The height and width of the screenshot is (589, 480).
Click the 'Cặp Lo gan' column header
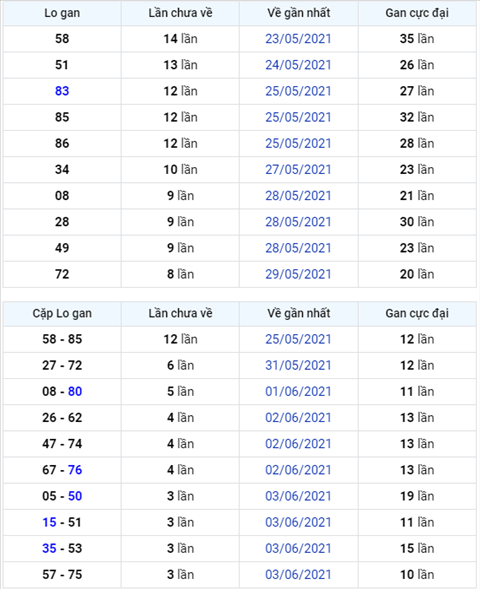click(62, 313)
